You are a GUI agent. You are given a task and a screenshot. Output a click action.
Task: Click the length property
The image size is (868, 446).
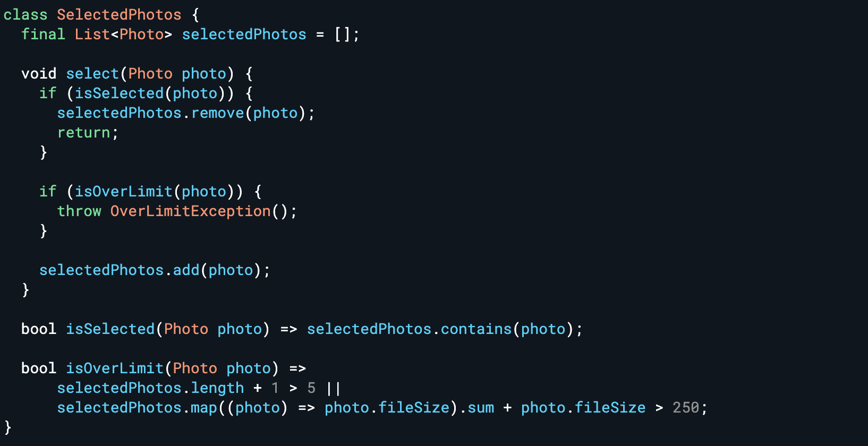217,388
